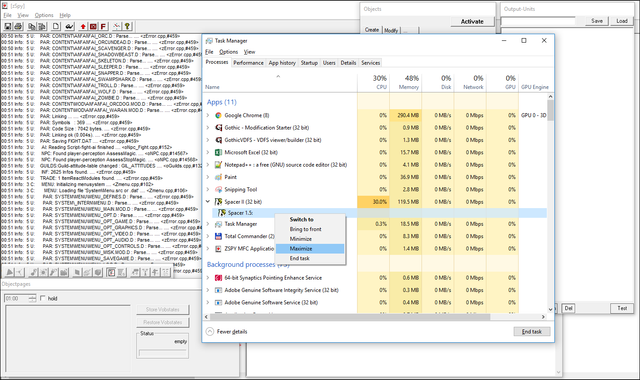Screen dimensions: 640x380
Task: Click the Print icon in zSpy toolbar
Action: tap(18, 26)
